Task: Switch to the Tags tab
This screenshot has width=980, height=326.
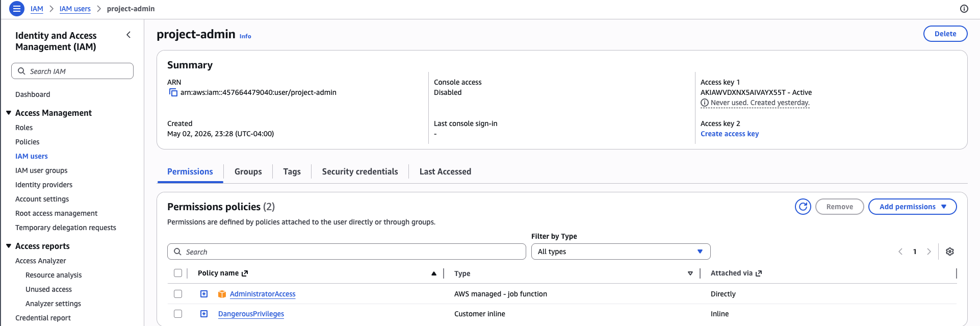Action: pyautogui.click(x=292, y=172)
